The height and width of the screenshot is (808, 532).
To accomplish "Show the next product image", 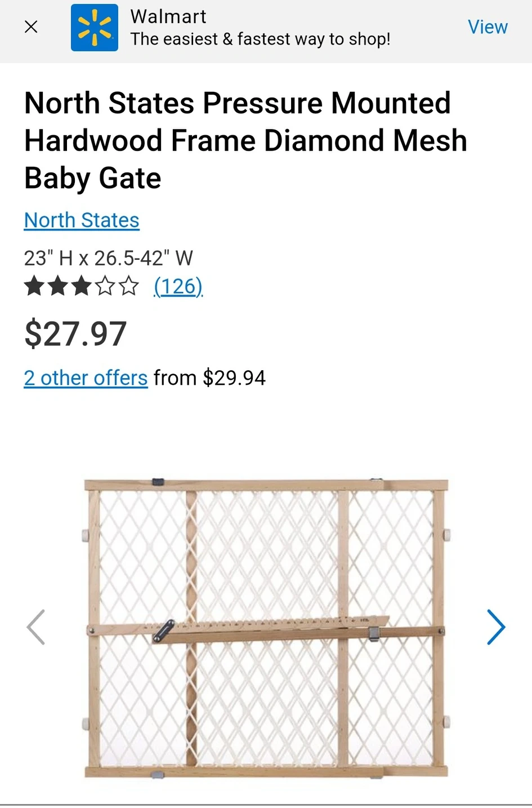I will tap(496, 627).
